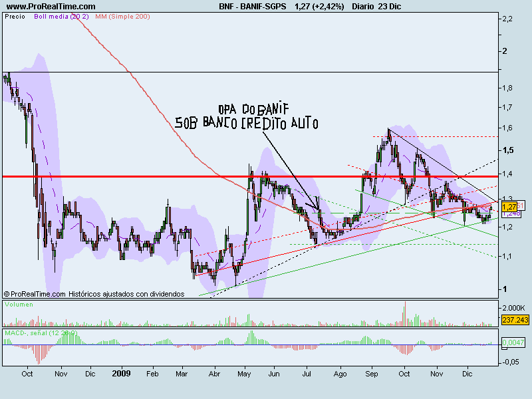This screenshot has height=399, width=532.
Task: Click the Mar month label on time axis
Action: coord(182,374)
